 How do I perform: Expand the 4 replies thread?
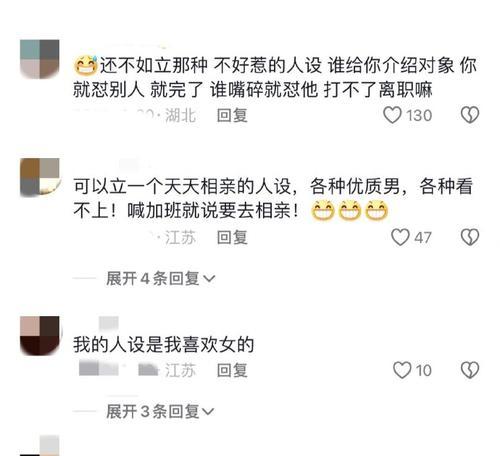(161, 279)
